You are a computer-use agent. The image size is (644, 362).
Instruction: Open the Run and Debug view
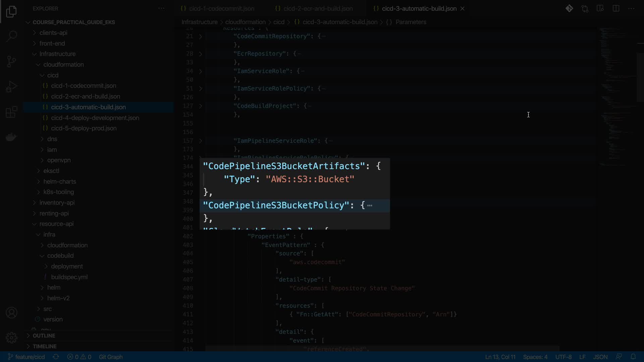tap(11, 87)
